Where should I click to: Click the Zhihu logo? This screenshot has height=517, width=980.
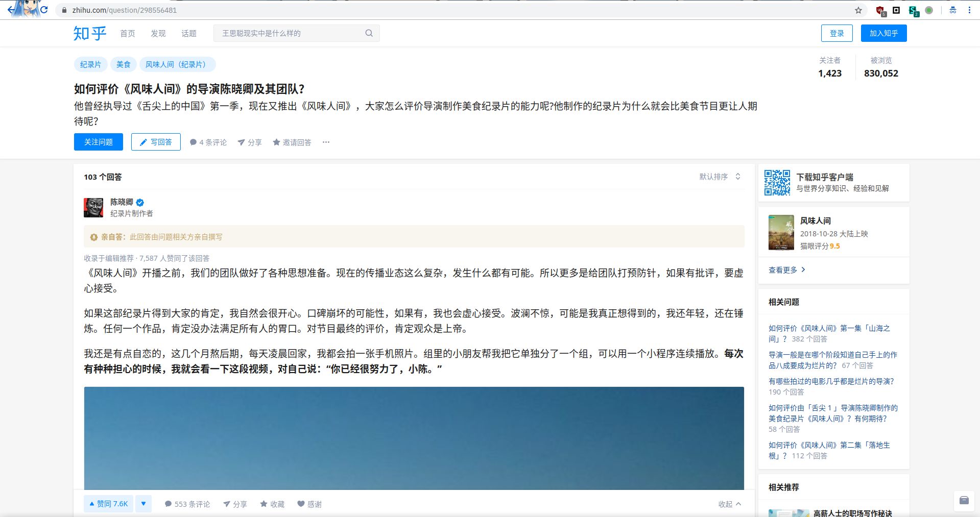(89, 33)
